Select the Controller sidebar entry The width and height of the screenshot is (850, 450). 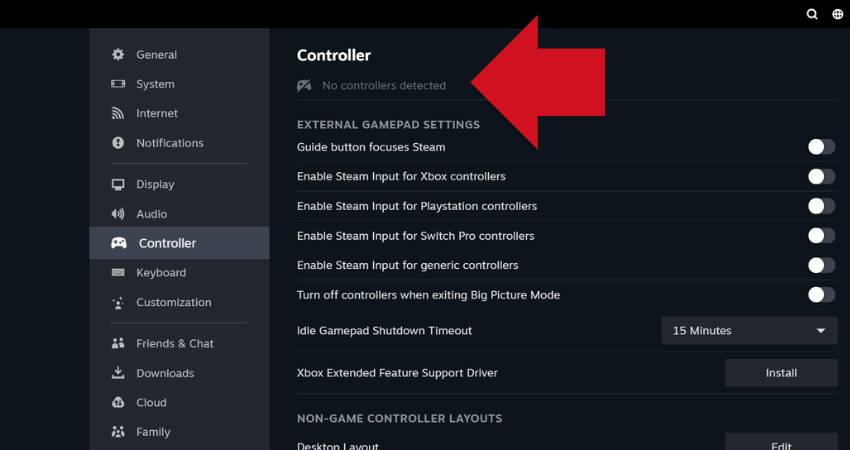179,243
